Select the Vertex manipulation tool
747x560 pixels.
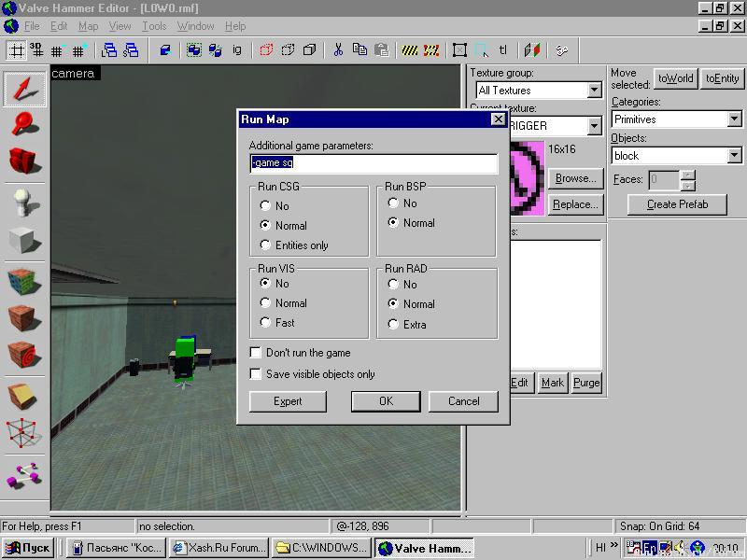point(25,432)
